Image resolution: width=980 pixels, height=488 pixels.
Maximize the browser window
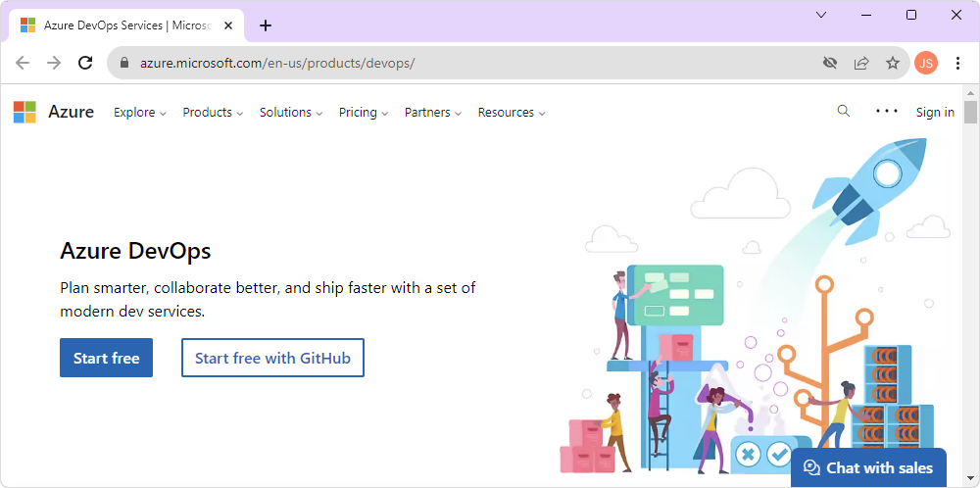coord(911,15)
